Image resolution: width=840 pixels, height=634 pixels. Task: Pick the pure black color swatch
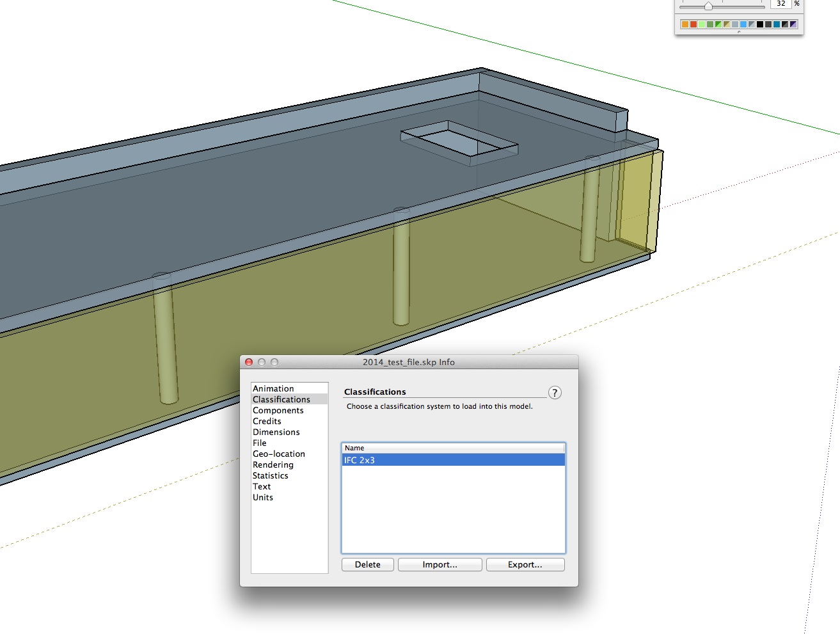tap(760, 24)
